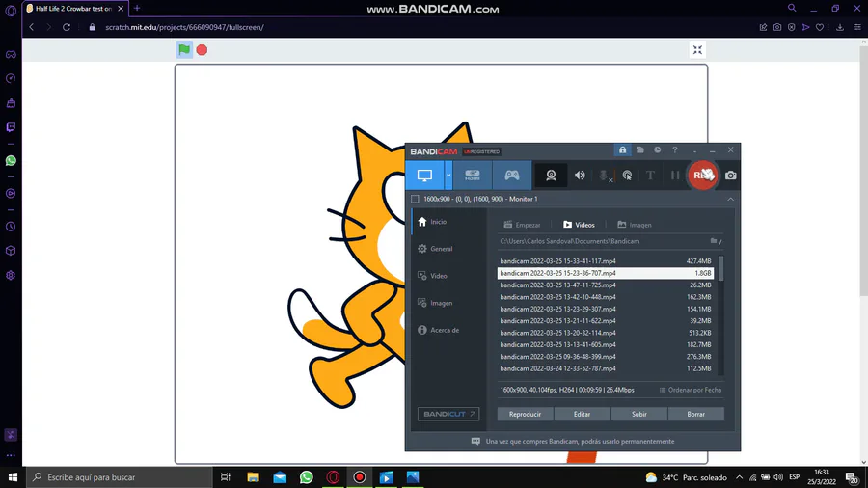The width and height of the screenshot is (868, 488).
Task: Select bandicam 2022-03-25 15-23-36-707.mp4
Action: point(605,273)
